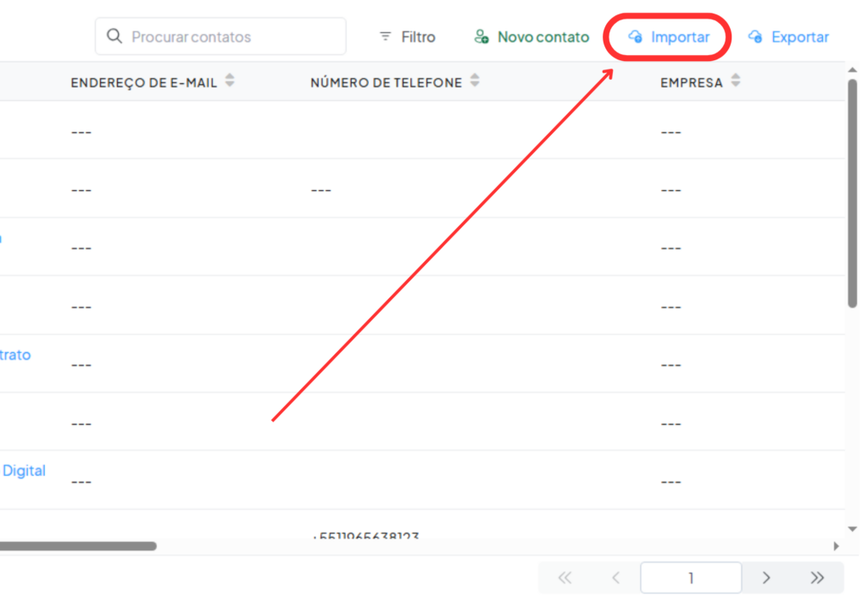Image resolution: width=868 pixels, height=614 pixels.
Task: Go to the next page arrow
Action: [x=766, y=578]
